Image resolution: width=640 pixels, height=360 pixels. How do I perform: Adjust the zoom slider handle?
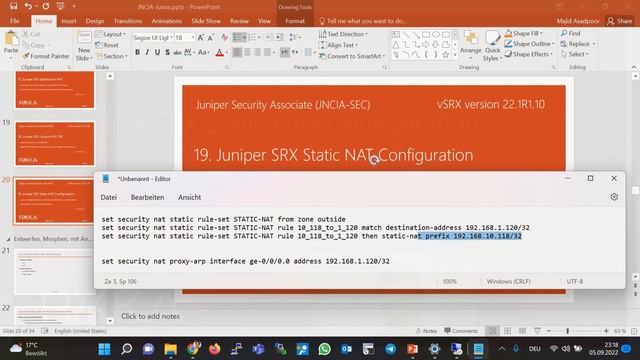(x=567, y=331)
